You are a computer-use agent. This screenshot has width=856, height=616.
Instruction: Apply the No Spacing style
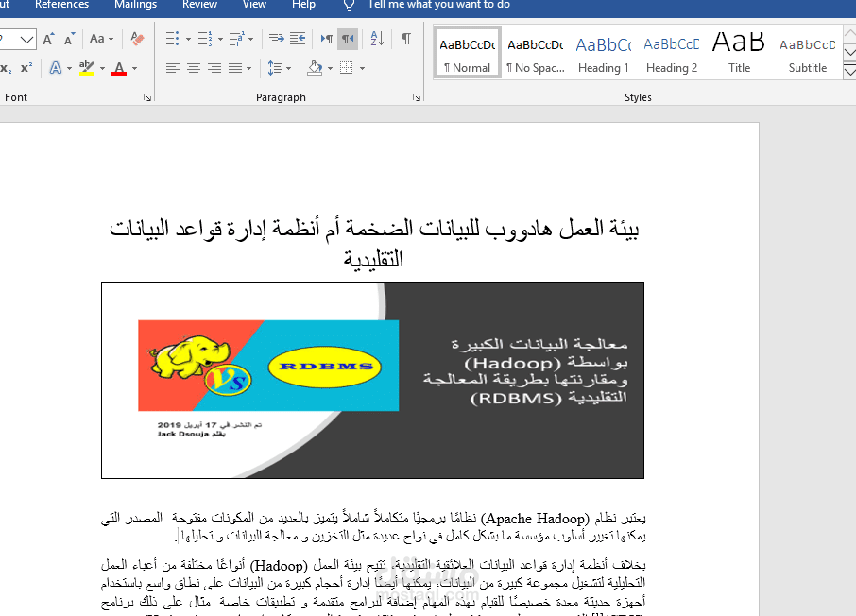(x=536, y=53)
